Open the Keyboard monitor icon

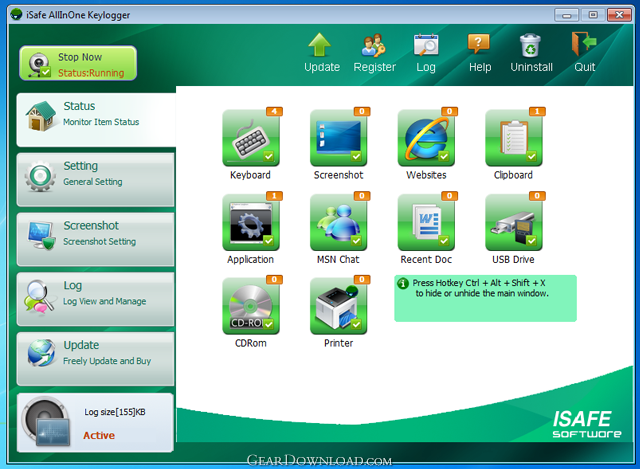click(x=251, y=138)
